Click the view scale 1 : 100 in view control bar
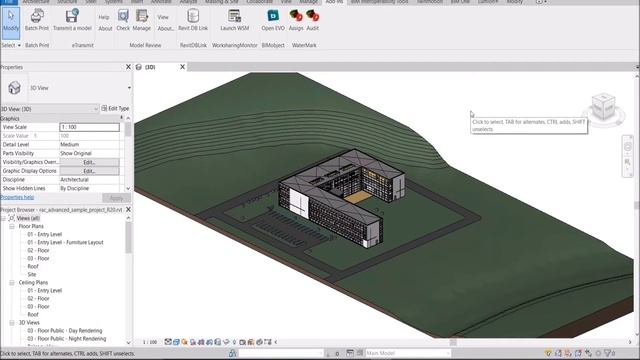The height and width of the screenshot is (360, 640). pyautogui.click(x=150, y=342)
